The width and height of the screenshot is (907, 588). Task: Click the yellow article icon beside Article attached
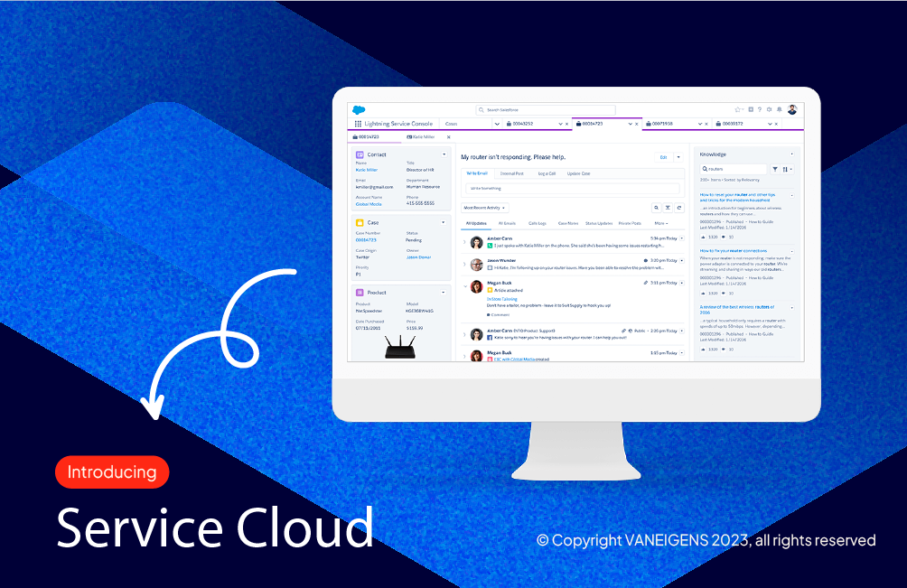tap(490, 290)
